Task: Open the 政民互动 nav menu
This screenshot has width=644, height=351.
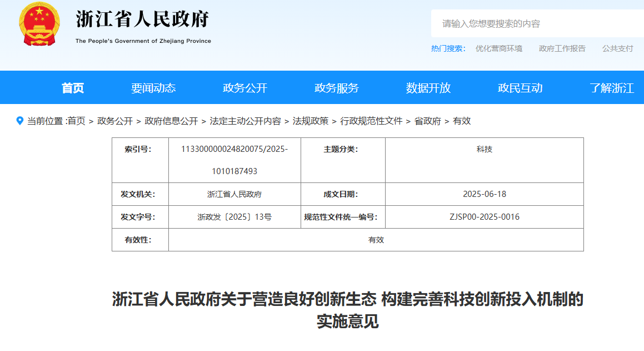Action: [520, 88]
